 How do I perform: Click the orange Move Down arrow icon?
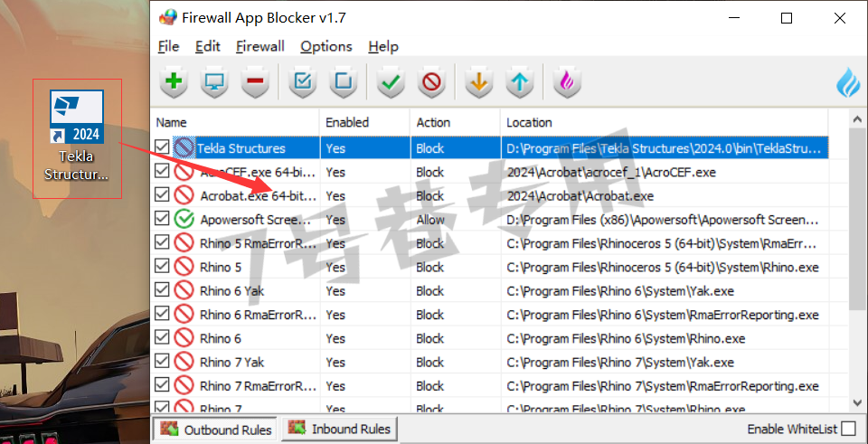coord(479,82)
